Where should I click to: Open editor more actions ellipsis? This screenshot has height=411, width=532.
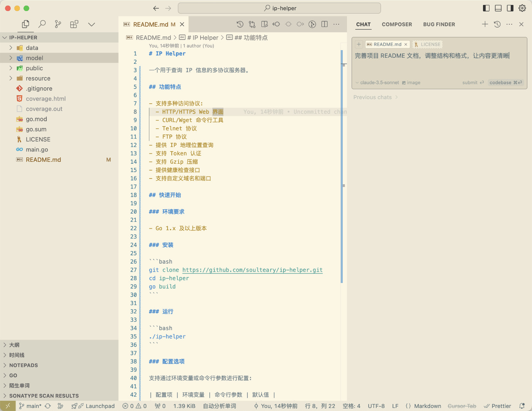(x=336, y=24)
